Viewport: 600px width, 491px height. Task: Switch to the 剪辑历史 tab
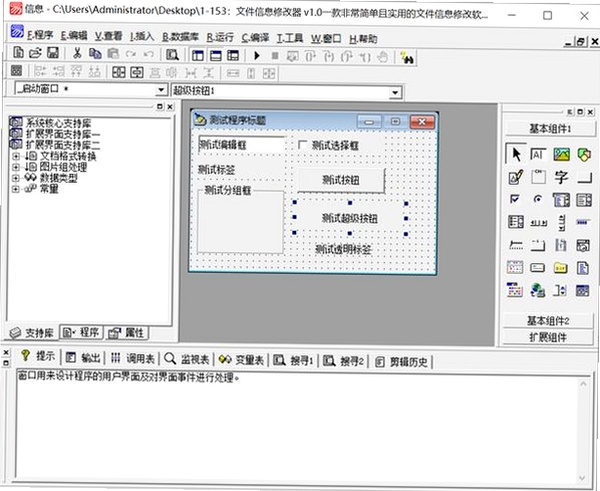point(401,362)
